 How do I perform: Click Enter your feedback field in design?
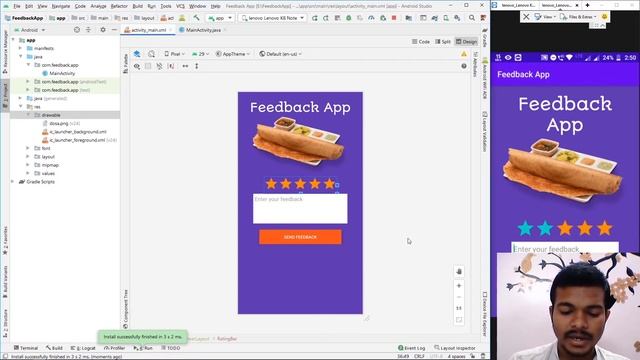coord(300,209)
